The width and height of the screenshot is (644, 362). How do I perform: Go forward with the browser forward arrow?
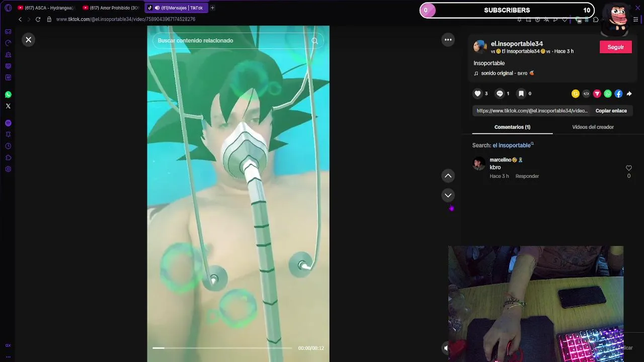(x=29, y=19)
